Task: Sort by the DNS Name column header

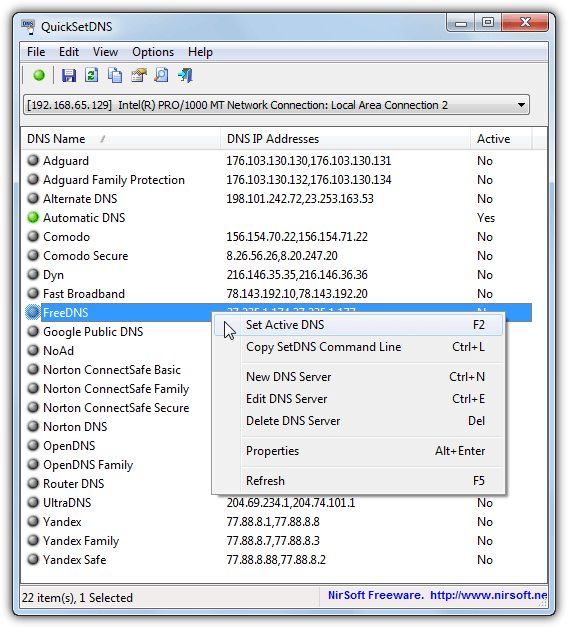Action: pos(120,139)
